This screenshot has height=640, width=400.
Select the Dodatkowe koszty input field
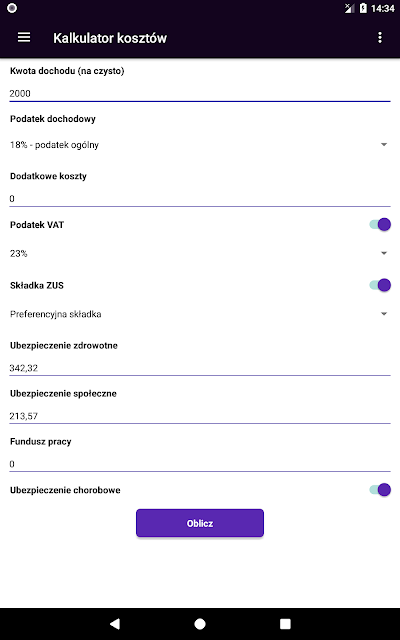pyautogui.click(x=200, y=198)
